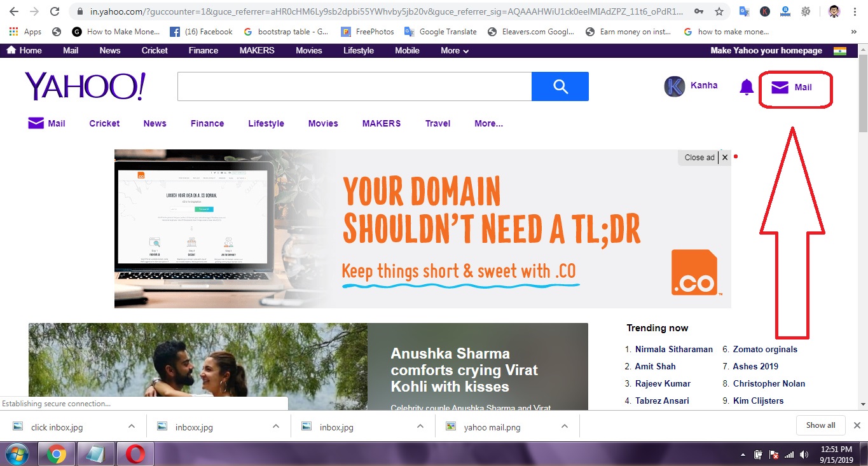Open the More... dropdown near Travel
The image size is (868, 466).
487,123
